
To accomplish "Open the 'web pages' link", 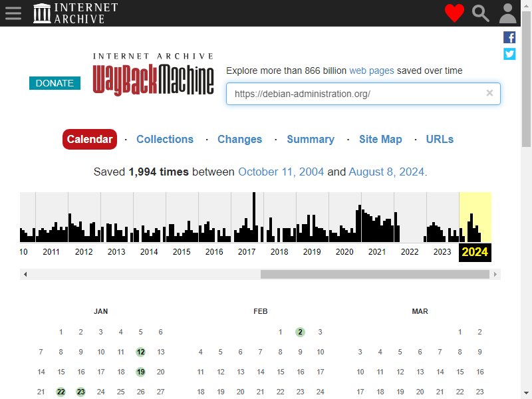I will [372, 70].
